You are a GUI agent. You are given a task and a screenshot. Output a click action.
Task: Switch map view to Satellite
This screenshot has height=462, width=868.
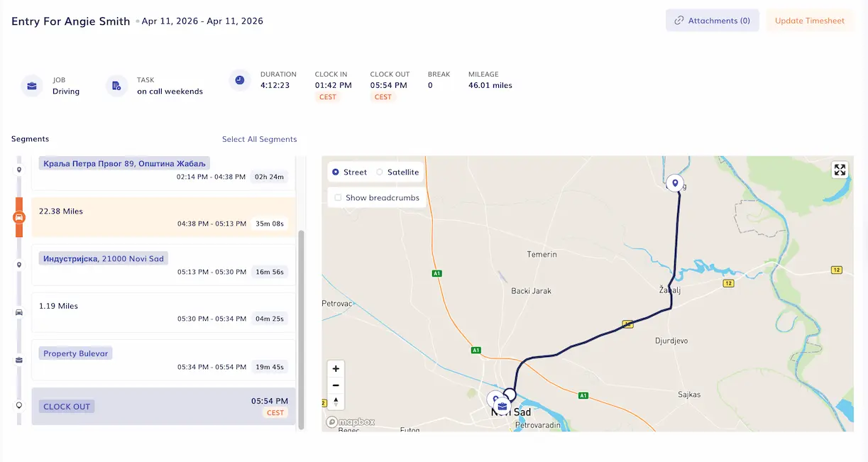tap(380, 172)
